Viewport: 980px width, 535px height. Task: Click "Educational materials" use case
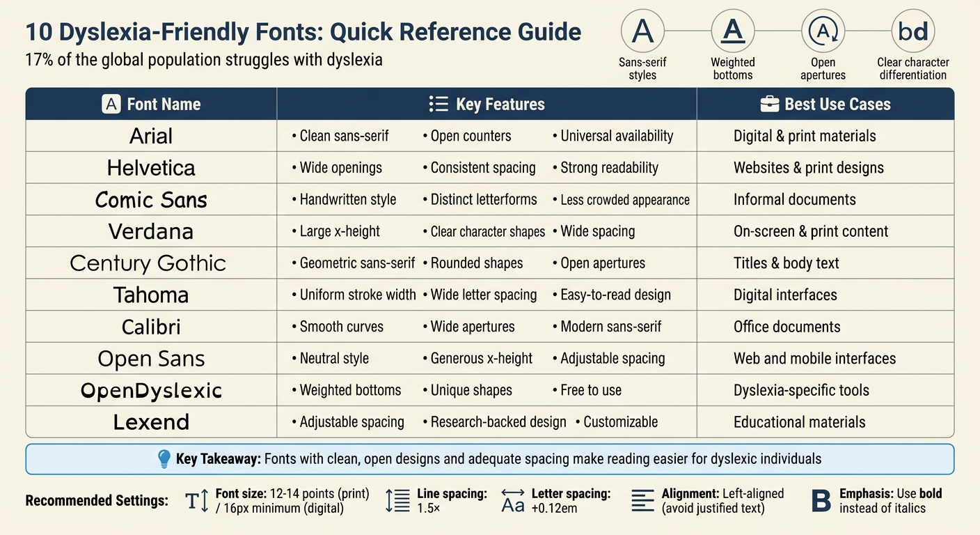800,422
